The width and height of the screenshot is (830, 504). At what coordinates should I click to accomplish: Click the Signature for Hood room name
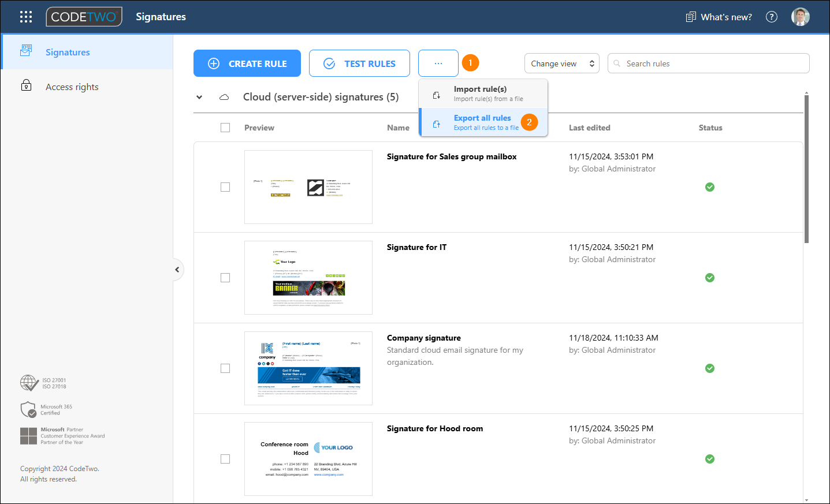(435, 428)
